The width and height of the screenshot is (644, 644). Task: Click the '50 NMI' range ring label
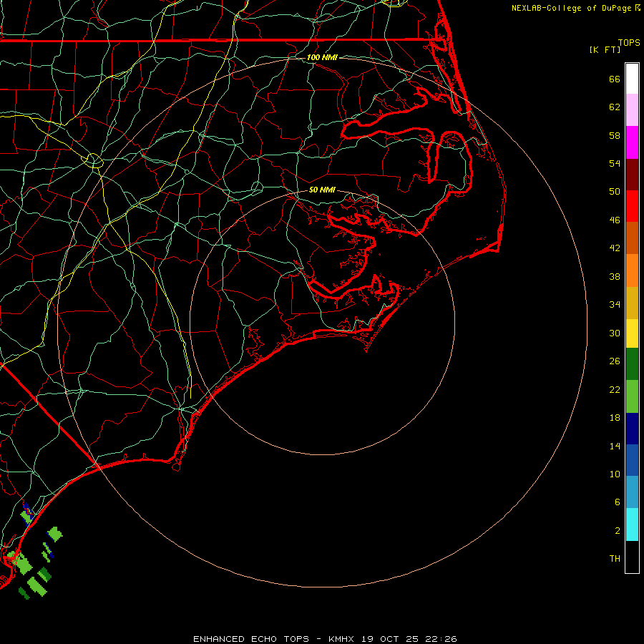322,190
